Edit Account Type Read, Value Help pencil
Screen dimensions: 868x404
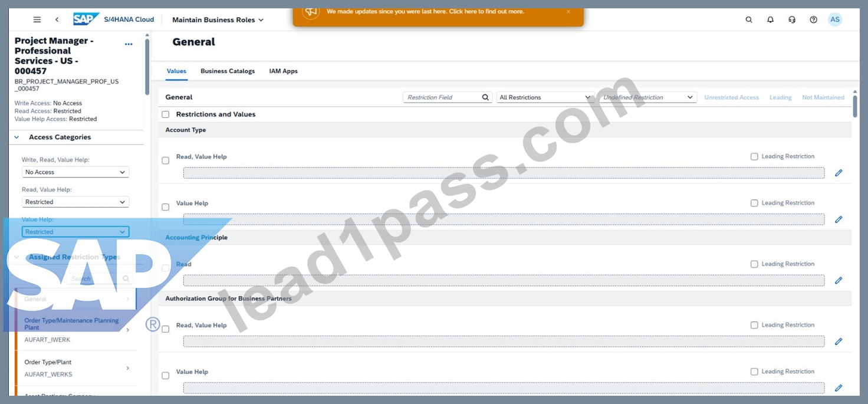pos(839,173)
